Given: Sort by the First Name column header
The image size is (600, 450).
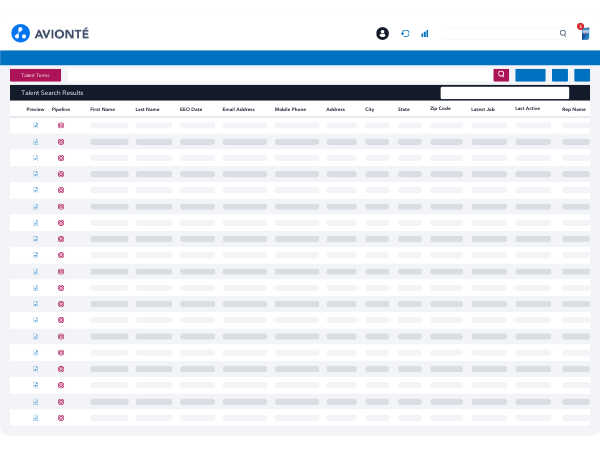Looking at the screenshot, I should (102, 109).
